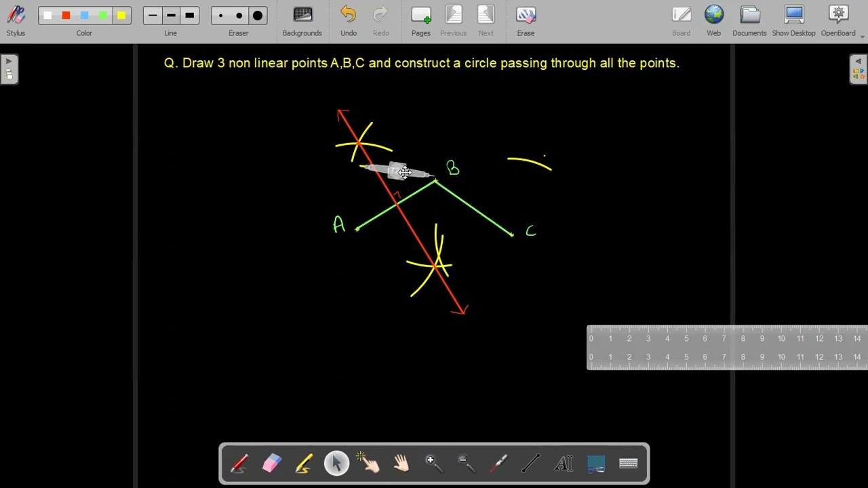Select the white pen color

[47, 16]
